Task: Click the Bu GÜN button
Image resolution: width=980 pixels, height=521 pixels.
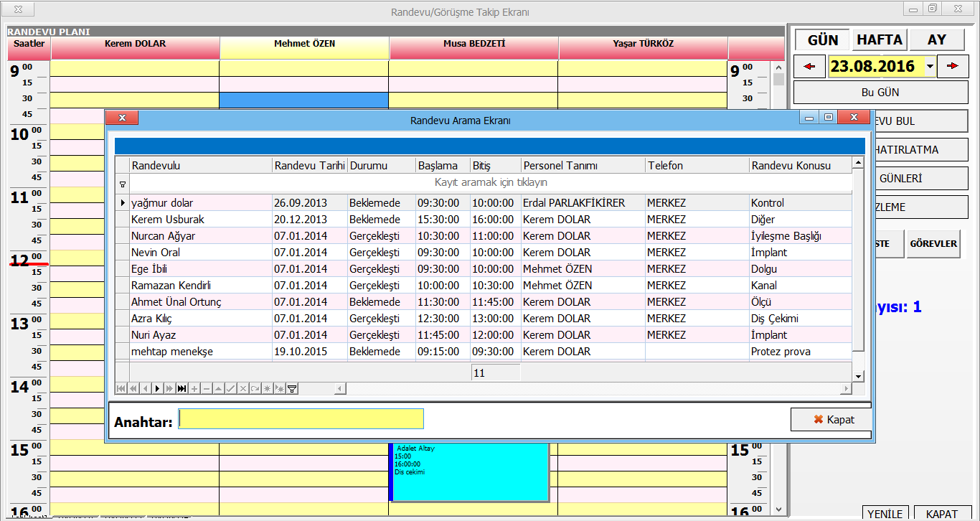Action: pos(880,92)
